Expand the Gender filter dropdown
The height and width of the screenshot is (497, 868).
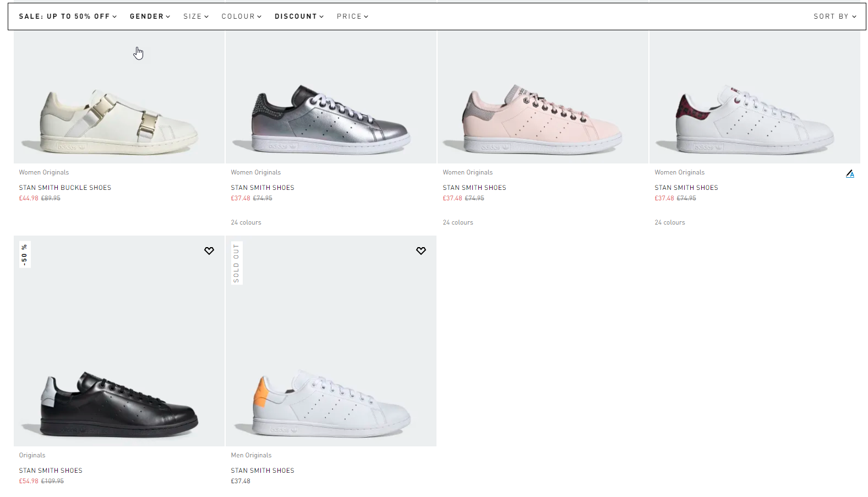tap(150, 17)
